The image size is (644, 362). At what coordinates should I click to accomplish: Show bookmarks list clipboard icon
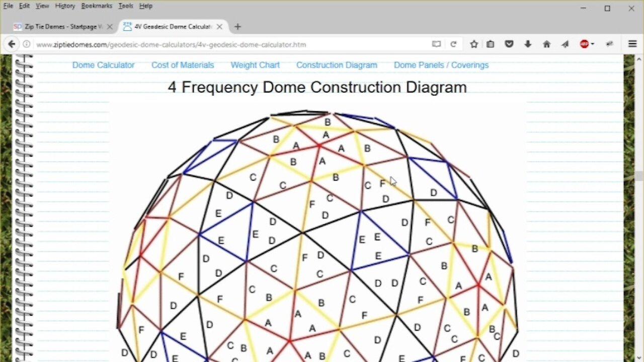tap(491, 44)
